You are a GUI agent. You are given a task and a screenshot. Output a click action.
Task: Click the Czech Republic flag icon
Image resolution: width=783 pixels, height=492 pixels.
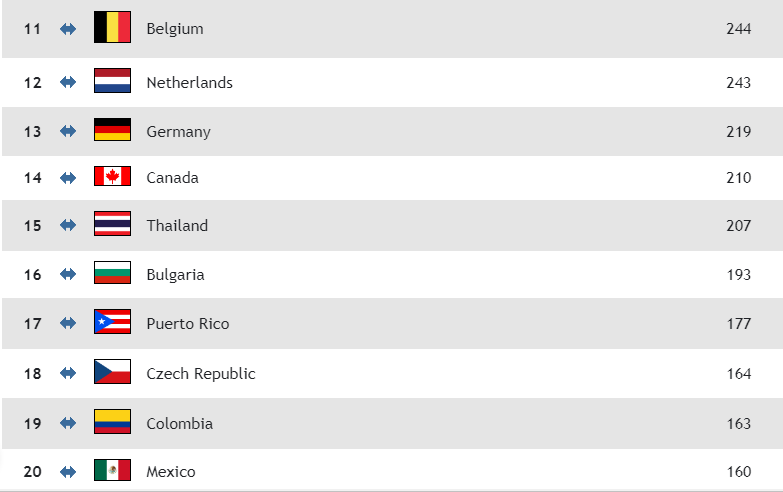(x=112, y=372)
